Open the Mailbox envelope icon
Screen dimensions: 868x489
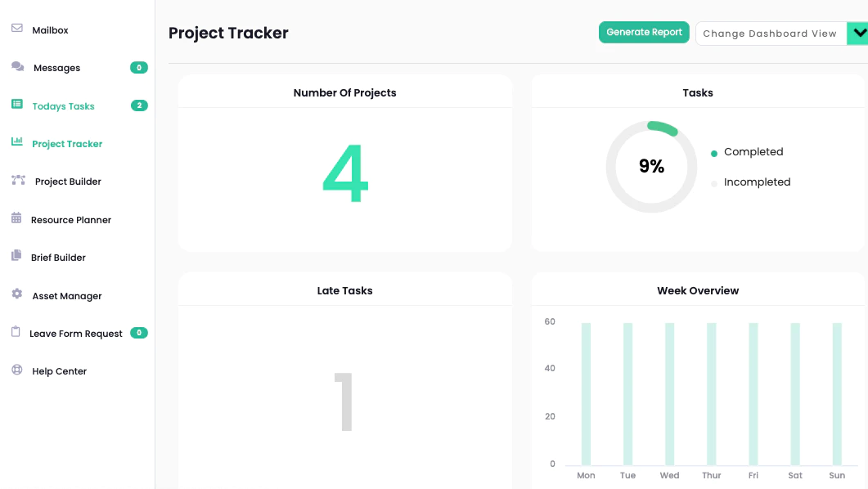coord(17,28)
